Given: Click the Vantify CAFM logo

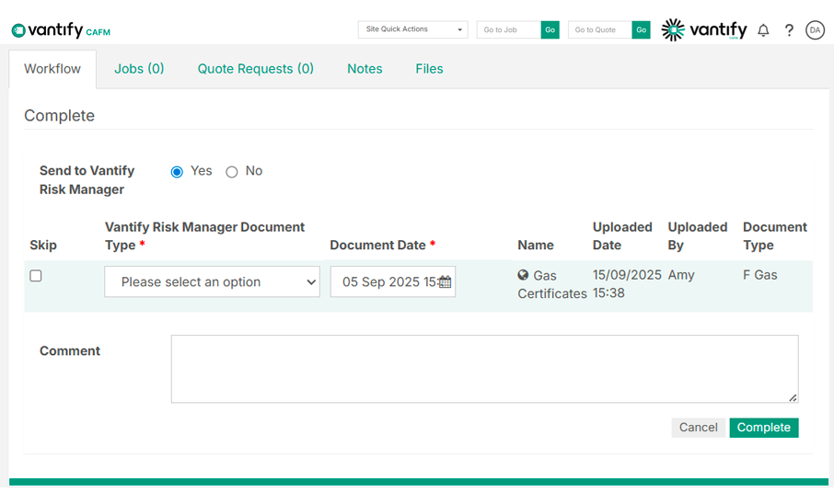Looking at the screenshot, I should 61,30.
